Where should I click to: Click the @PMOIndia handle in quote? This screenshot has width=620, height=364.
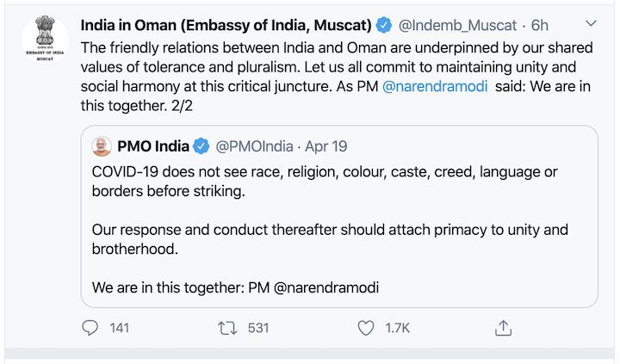tap(253, 146)
